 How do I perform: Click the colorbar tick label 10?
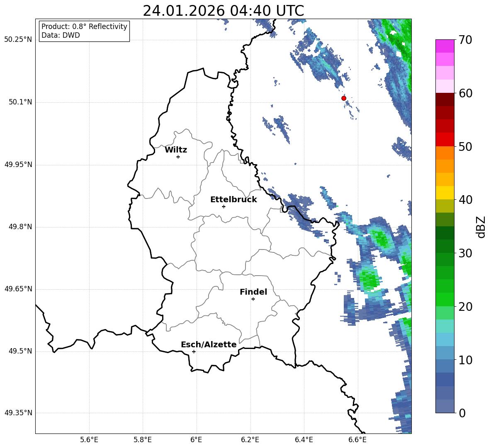465,360
